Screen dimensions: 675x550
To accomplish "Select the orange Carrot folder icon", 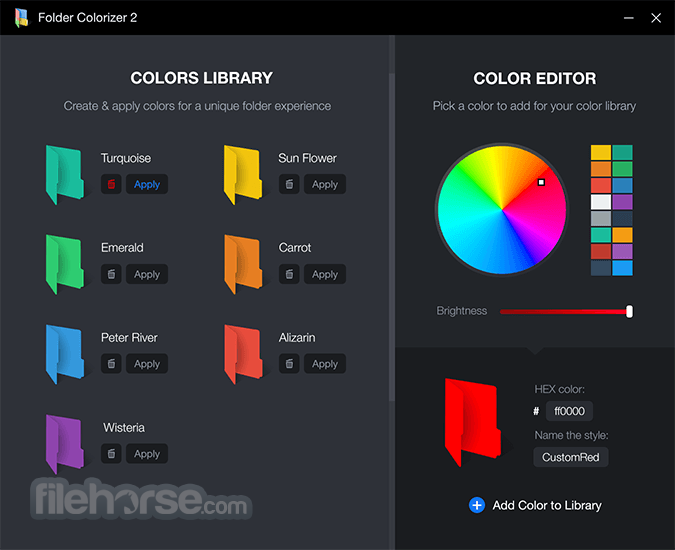I will pyautogui.click(x=243, y=264).
